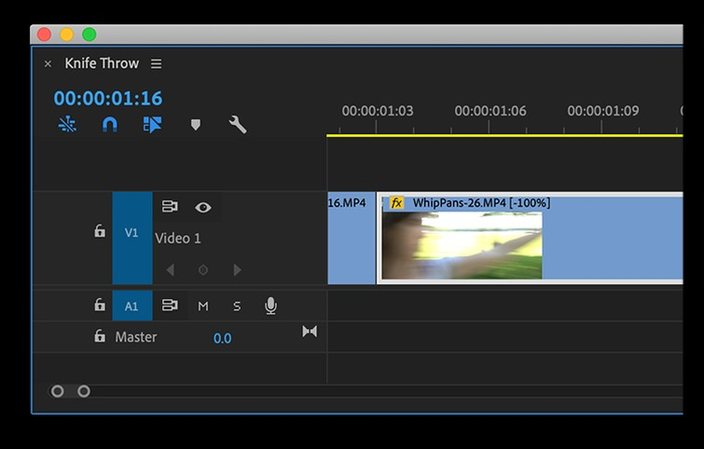Click right zoom scrollbar handle
The image size is (704, 449).
click(84, 392)
